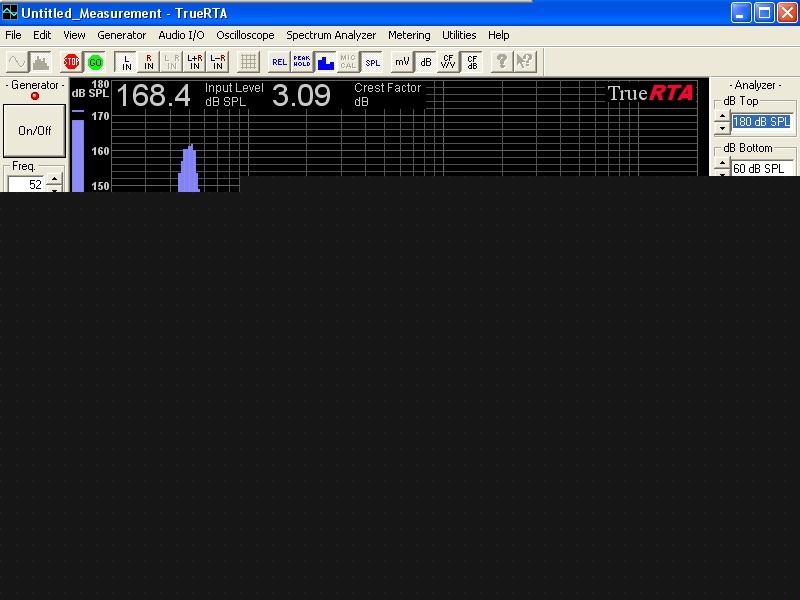Open the Spectrum Analyzer menu
Screen dimensions: 800x600
pos(331,35)
